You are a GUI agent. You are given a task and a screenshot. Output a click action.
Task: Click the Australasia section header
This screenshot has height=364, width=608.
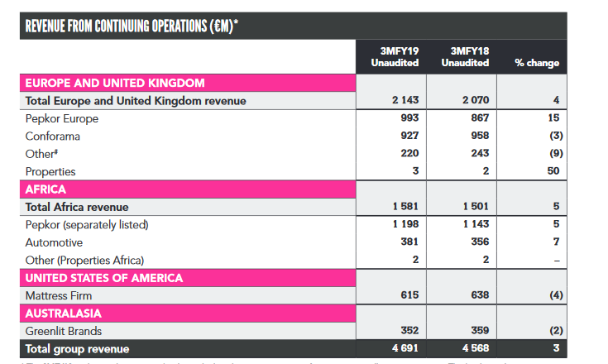[63, 314]
